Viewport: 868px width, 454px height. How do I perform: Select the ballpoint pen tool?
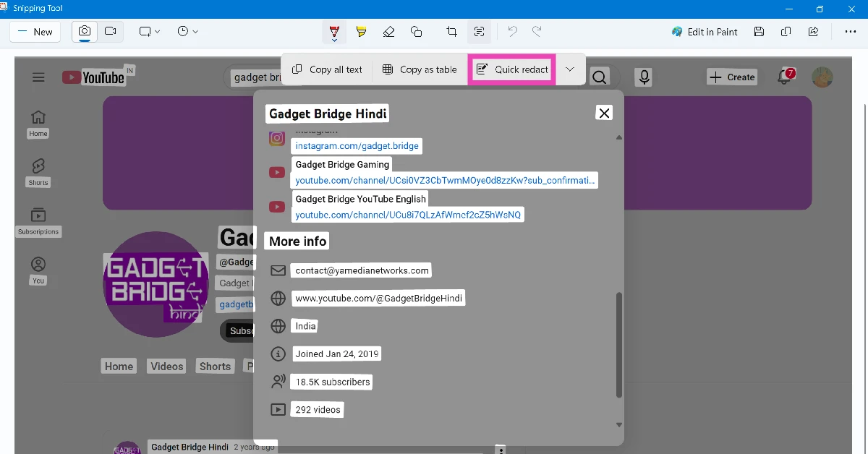pos(333,32)
